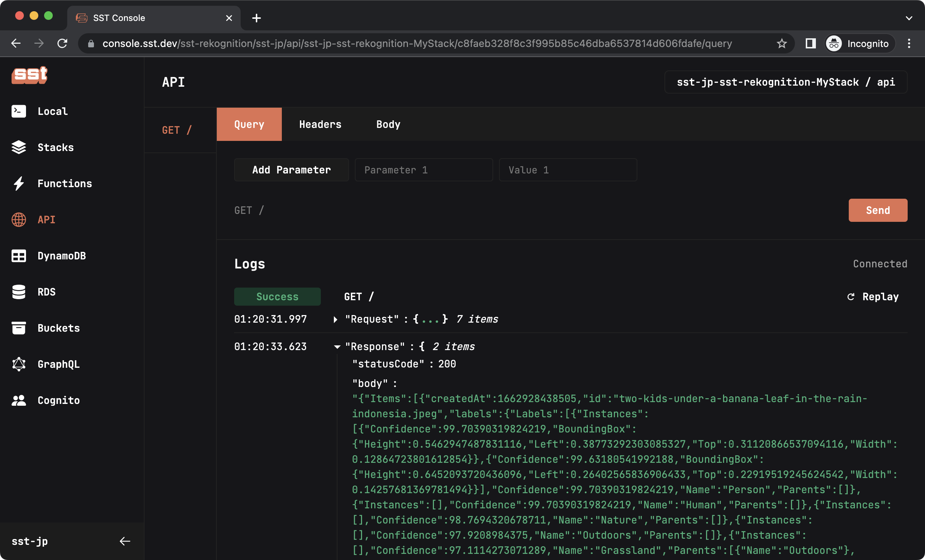The height and width of the screenshot is (560, 925).
Task: Click the Buckets archive icon
Action: 19,328
